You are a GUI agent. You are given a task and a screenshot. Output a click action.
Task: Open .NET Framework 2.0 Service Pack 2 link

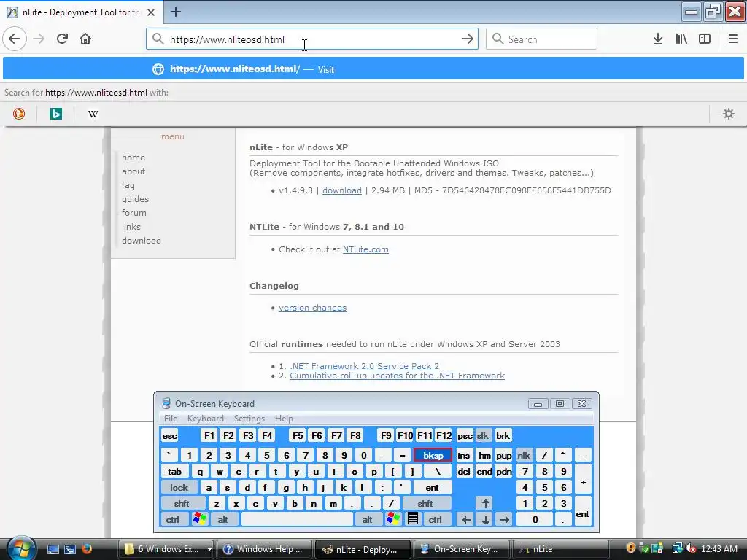click(x=365, y=366)
